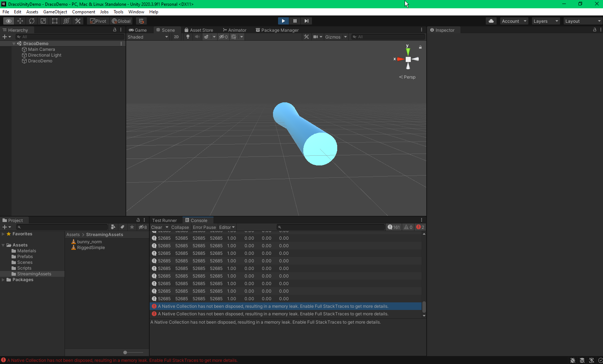Image resolution: width=603 pixels, height=364 pixels.
Task: Toggle scene audio (speaker icon)
Action: 197,37
